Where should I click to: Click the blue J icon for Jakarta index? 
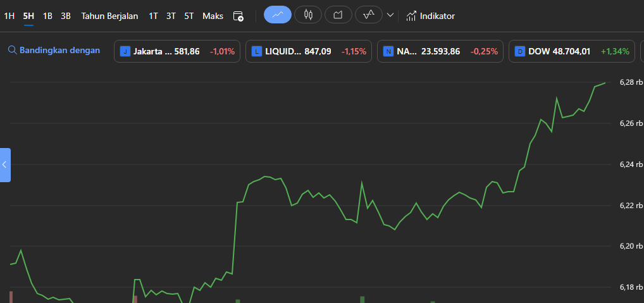[125, 51]
